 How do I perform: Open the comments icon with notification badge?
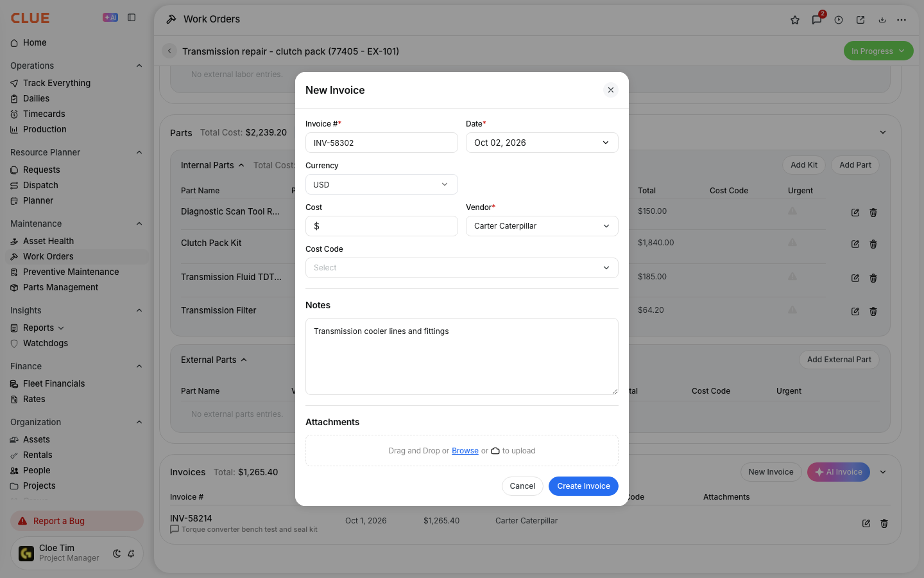817,20
